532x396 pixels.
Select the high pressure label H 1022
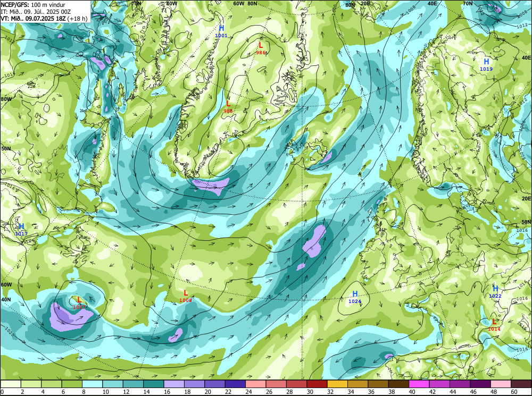click(x=495, y=292)
